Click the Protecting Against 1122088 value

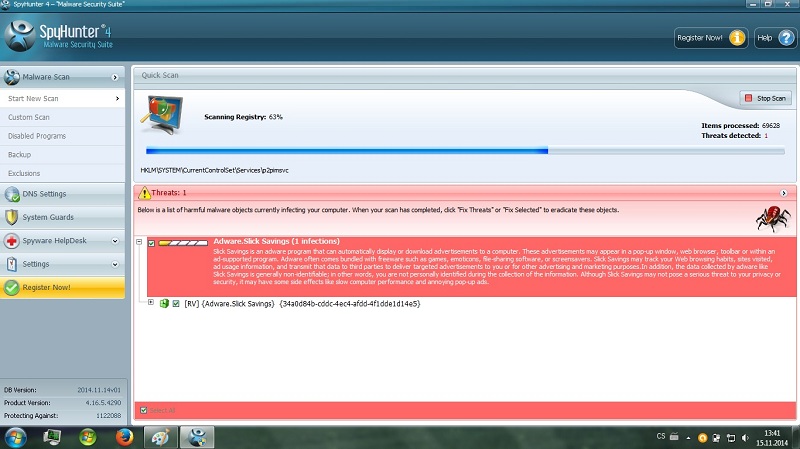coord(108,415)
